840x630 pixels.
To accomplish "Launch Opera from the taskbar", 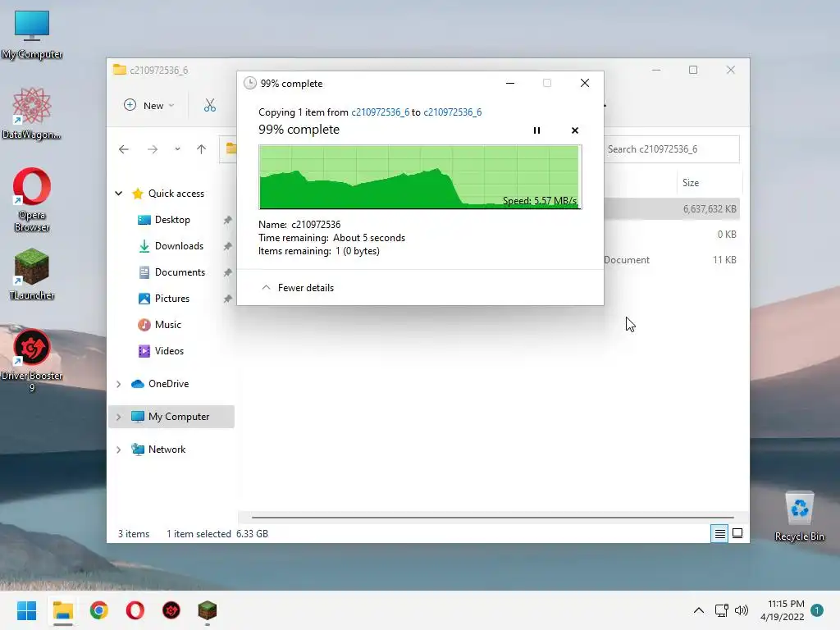I will coord(135,610).
